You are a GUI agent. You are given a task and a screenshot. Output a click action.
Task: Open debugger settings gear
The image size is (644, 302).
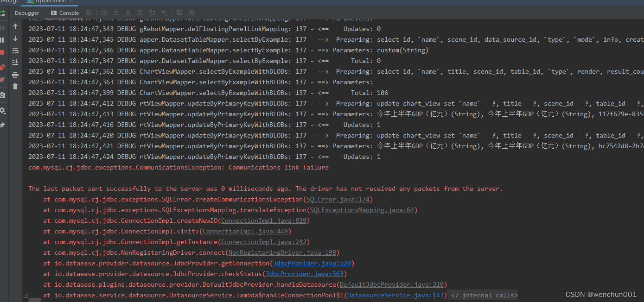[2, 111]
